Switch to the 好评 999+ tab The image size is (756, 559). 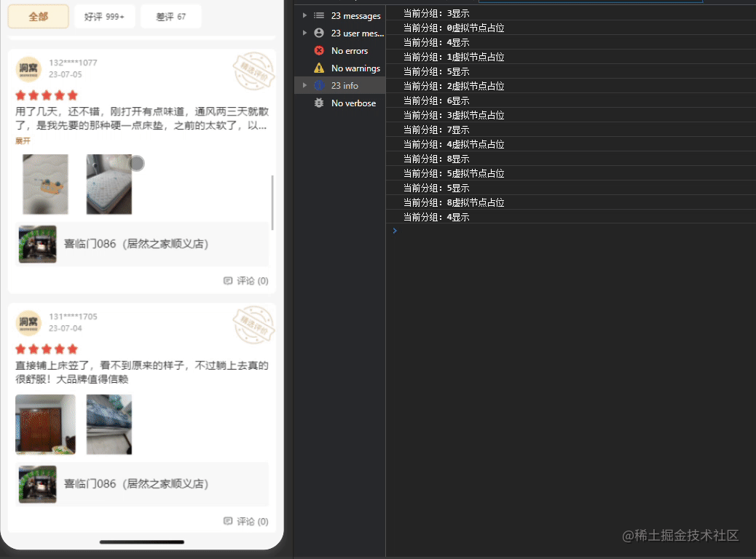(104, 15)
